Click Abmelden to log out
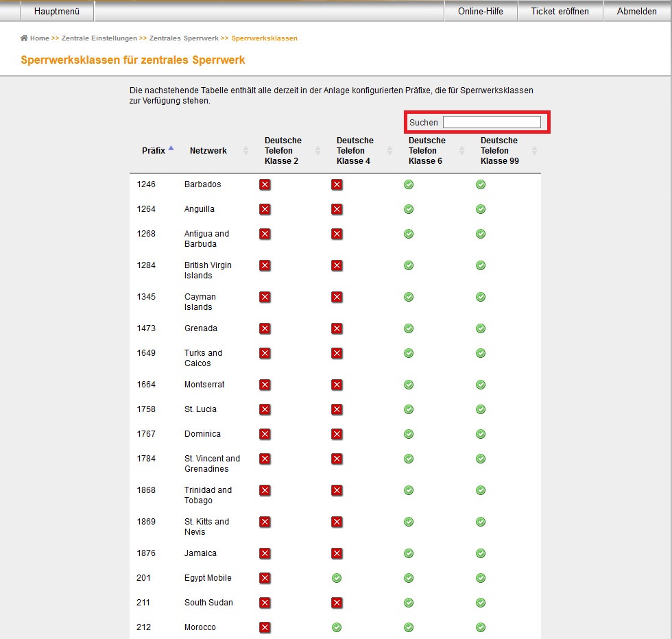The height and width of the screenshot is (639, 672). point(636,11)
